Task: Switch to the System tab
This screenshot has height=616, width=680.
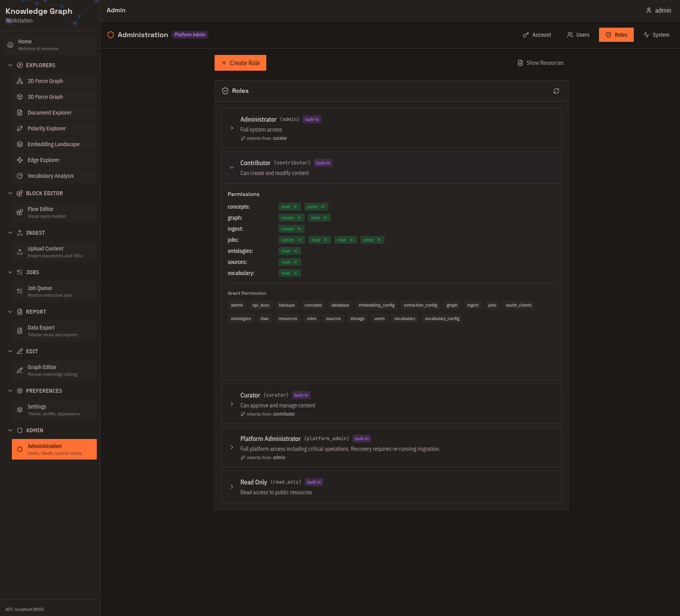Action: (x=656, y=35)
